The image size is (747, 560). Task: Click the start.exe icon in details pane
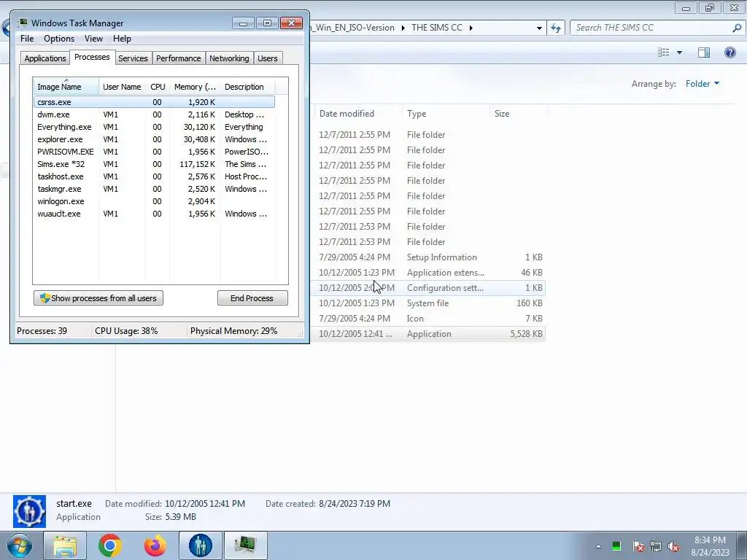(29, 511)
